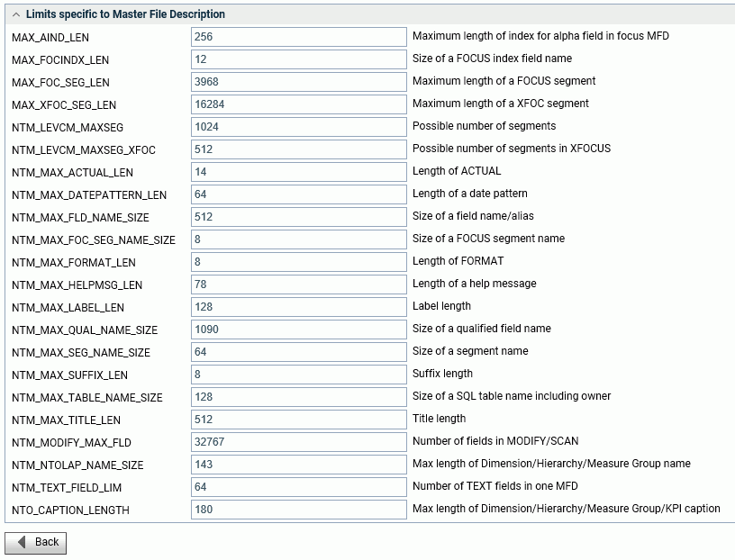The width and height of the screenshot is (735, 560).
Task: Select the NTM_MAX_FOC_SEG_NAME_SIZE field
Action: [x=299, y=239]
